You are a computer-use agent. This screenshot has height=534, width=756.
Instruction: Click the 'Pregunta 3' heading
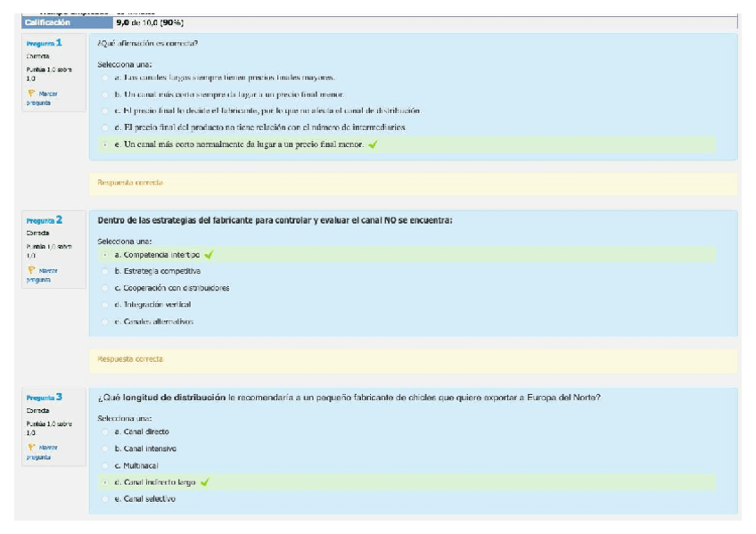point(44,397)
